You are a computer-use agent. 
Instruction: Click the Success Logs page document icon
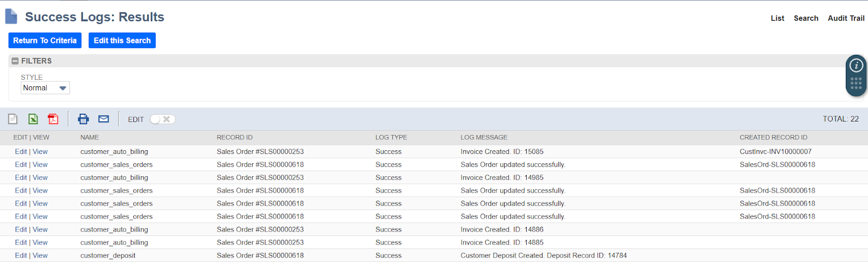coord(11,17)
